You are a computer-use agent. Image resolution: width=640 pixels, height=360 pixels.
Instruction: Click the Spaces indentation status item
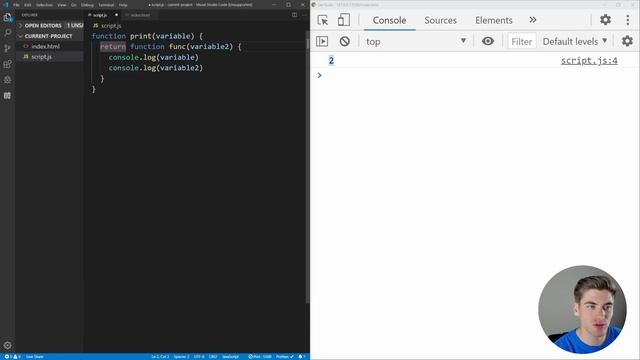pos(182,357)
